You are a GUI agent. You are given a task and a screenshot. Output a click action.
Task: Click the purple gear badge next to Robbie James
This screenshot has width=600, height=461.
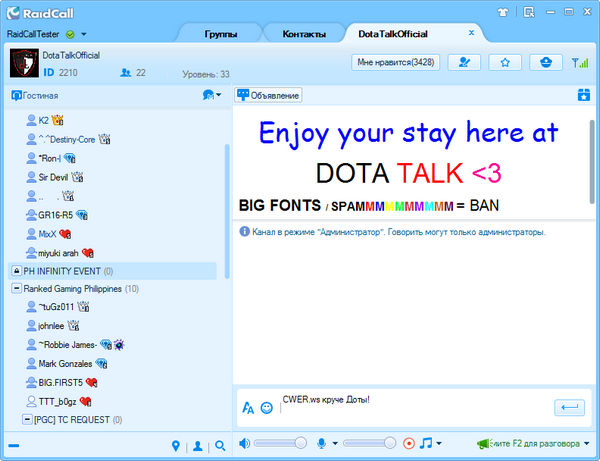119,345
